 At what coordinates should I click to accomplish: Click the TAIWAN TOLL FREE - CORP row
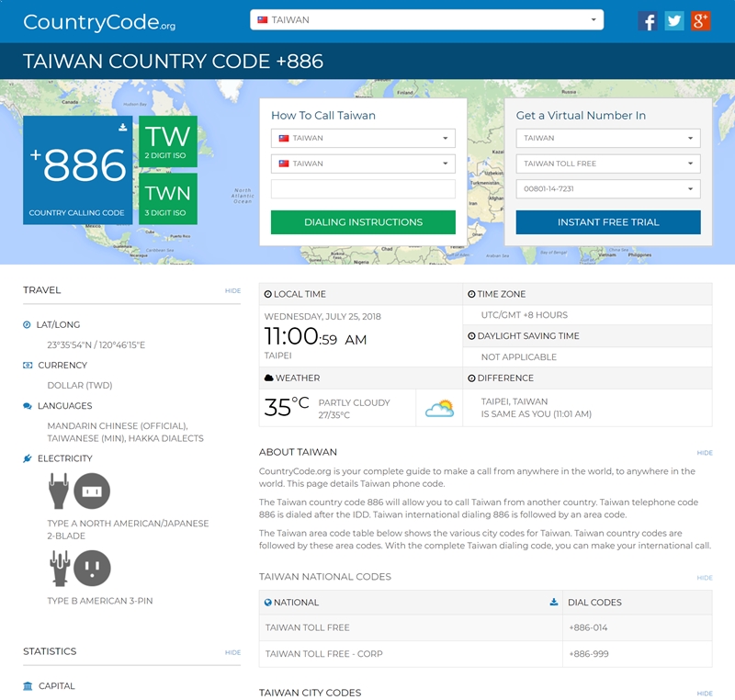[486, 654]
